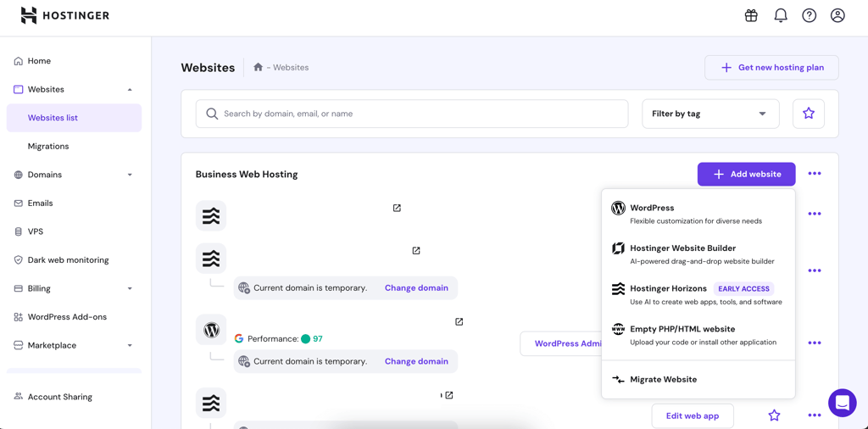Collapse the Websites sidebar section

(x=130, y=89)
